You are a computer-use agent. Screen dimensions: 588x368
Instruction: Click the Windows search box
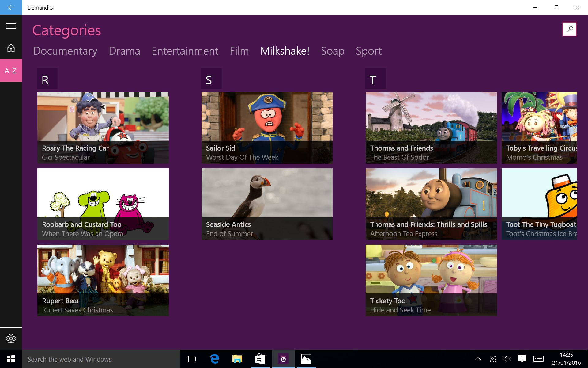pyautogui.click(x=101, y=359)
